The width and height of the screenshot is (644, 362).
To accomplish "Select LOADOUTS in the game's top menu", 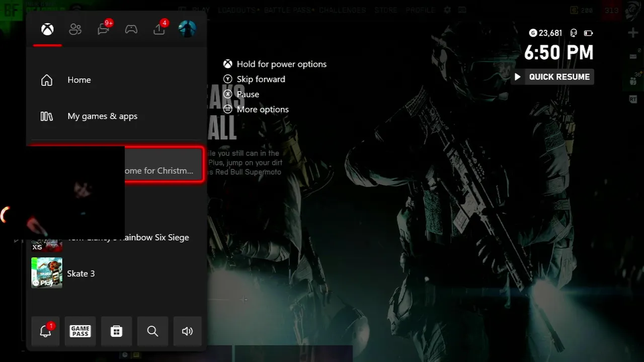I will [x=238, y=10].
